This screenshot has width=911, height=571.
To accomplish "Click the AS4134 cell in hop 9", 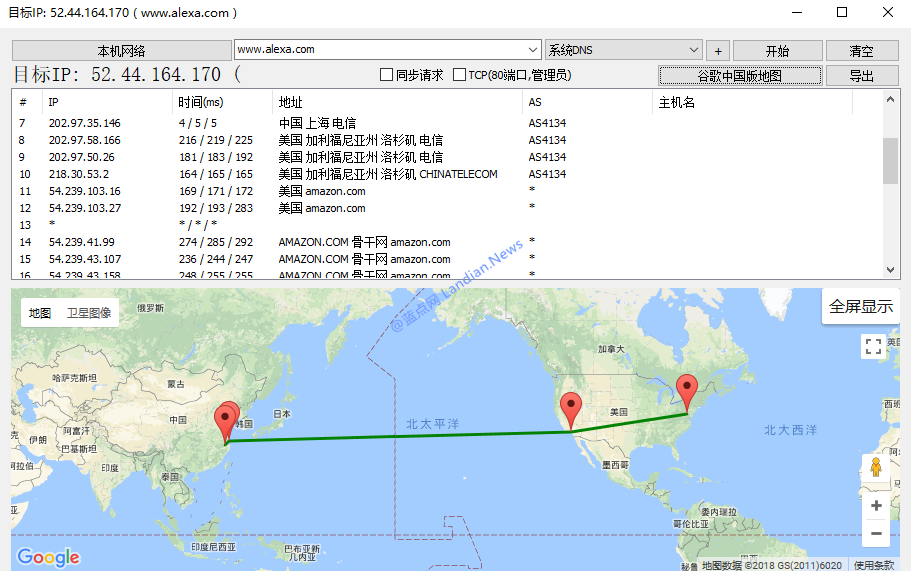I will 547,157.
